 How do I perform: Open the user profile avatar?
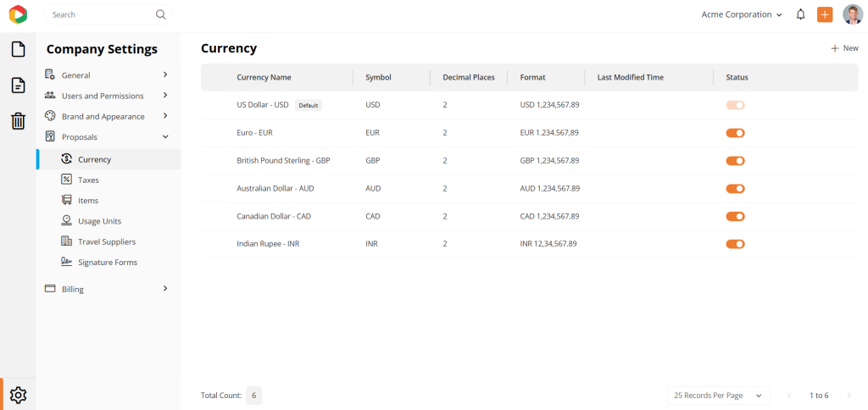point(853,14)
